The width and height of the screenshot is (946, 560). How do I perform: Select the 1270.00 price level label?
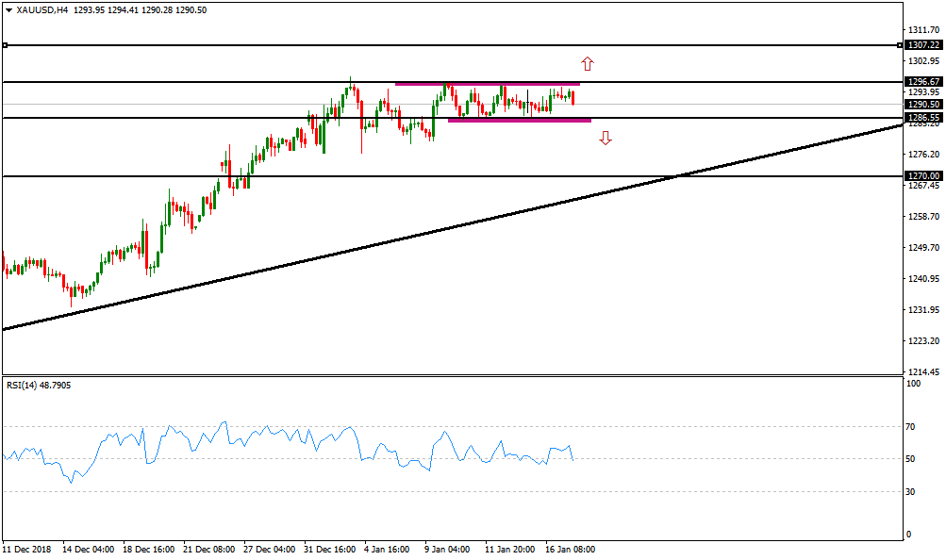pyautogui.click(x=921, y=176)
